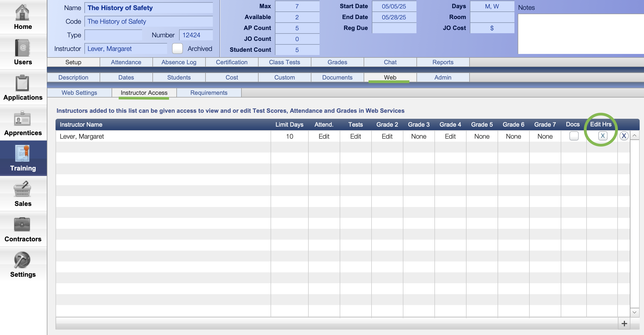Click into the Notes text area
Image resolution: width=644 pixels, height=335 pixels.
click(x=581, y=34)
